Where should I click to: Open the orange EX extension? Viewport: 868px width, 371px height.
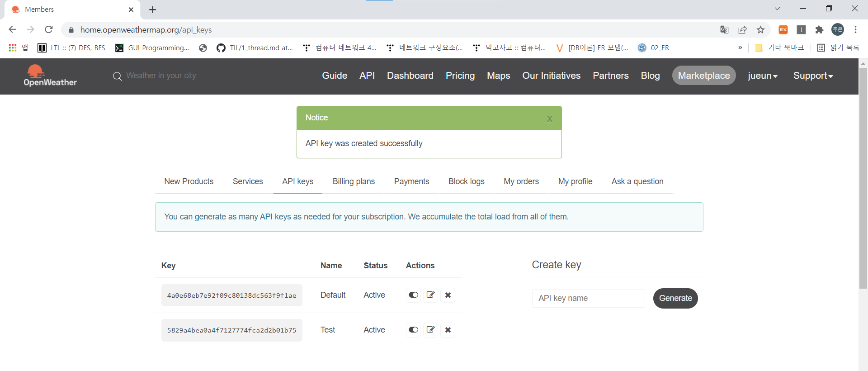(783, 30)
